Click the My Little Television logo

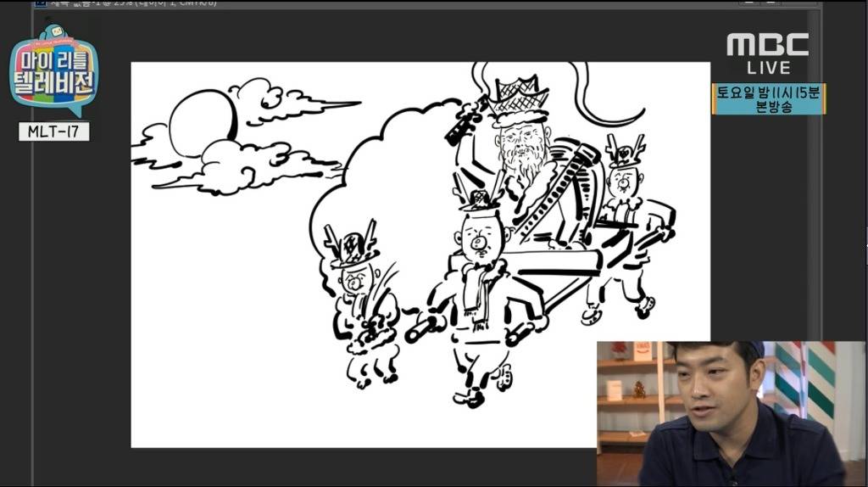click(54, 72)
